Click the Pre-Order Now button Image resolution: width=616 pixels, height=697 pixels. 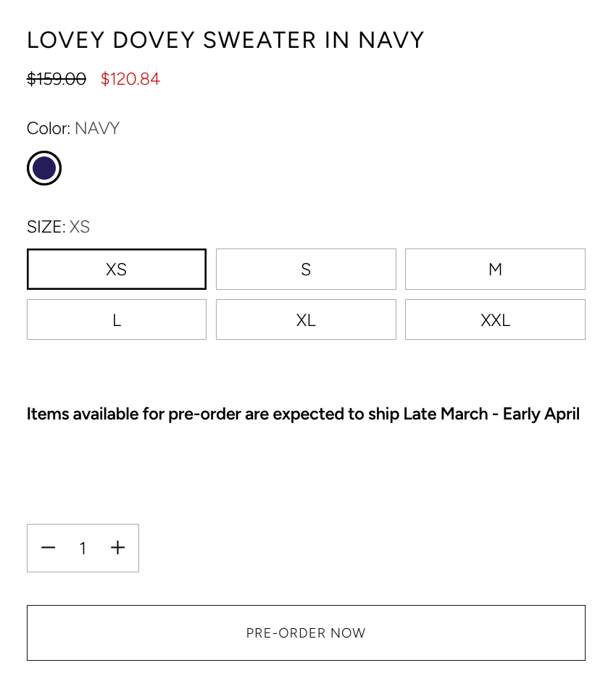[306, 633]
